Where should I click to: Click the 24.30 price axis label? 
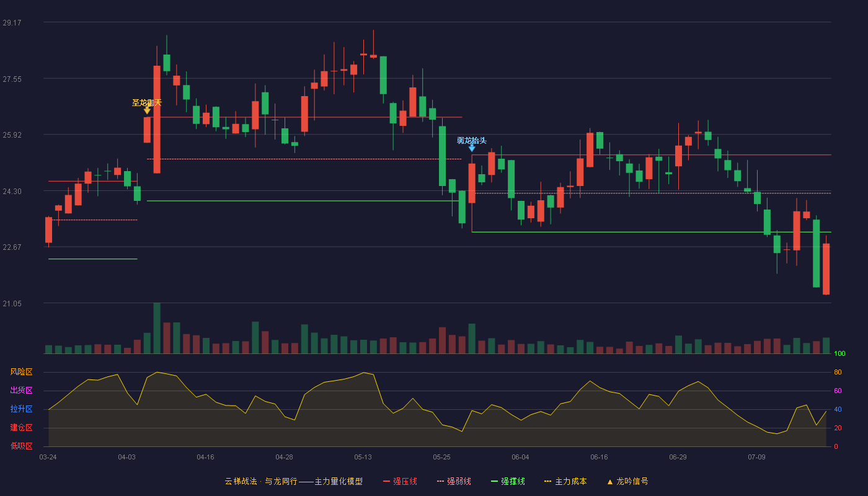pyautogui.click(x=12, y=192)
